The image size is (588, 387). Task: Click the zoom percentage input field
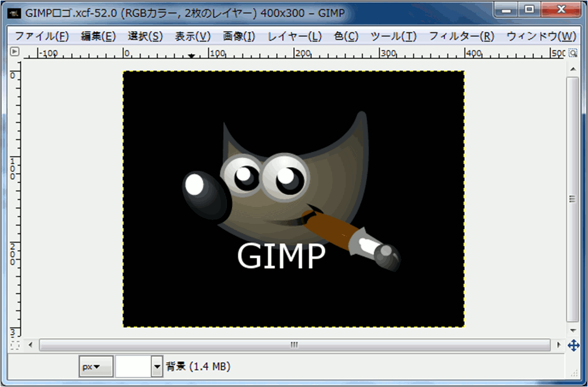click(133, 367)
